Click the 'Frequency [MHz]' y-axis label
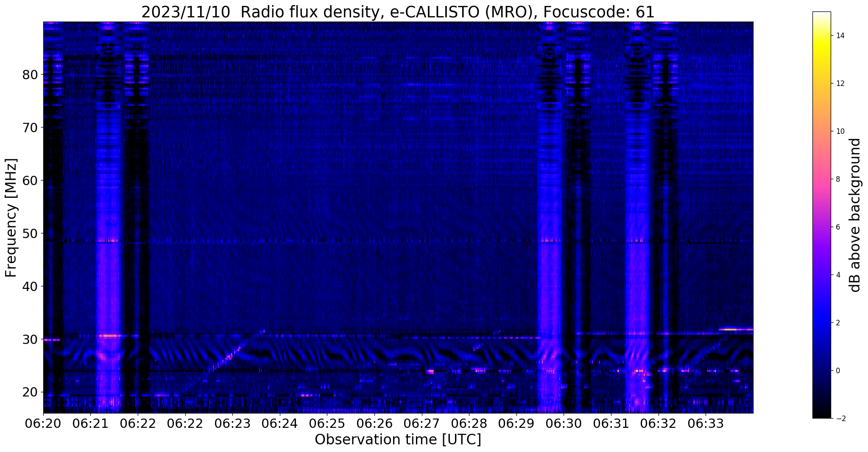 click(x=11, y=218)
